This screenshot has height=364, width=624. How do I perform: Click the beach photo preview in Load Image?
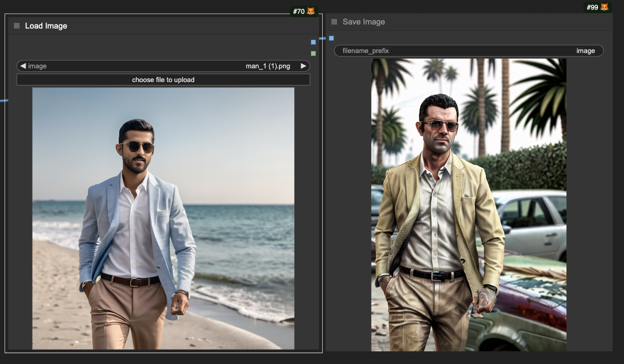click(163, 218)
